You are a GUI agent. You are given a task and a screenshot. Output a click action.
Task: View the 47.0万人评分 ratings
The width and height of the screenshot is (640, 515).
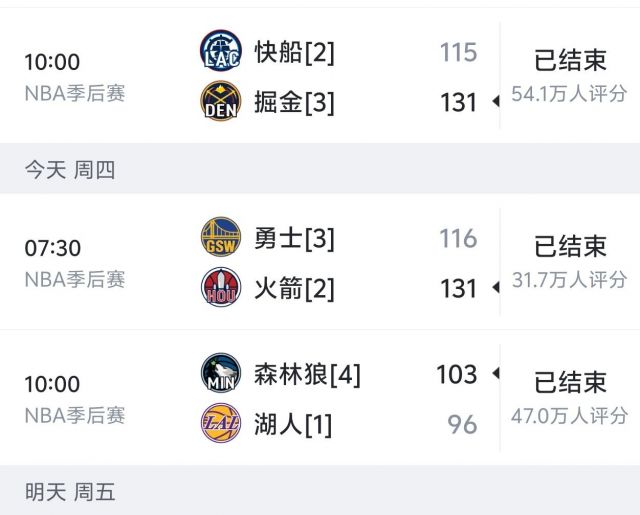coord(569,416)
